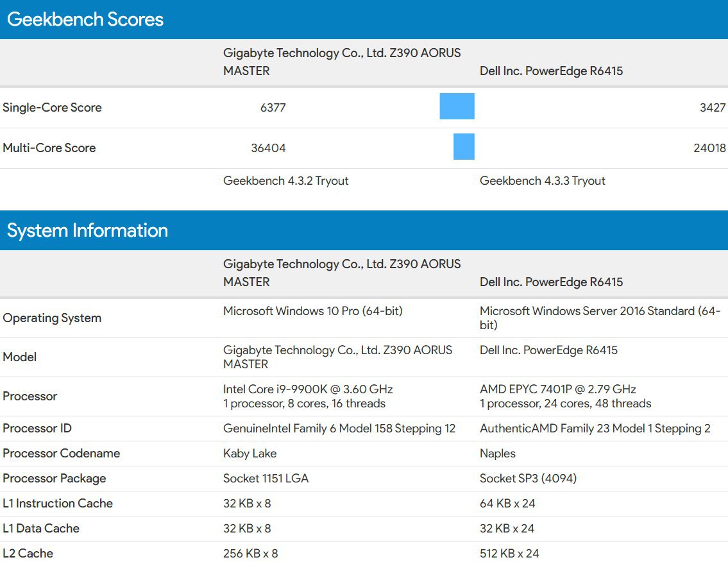
Task: Select the Operating System row label
Action: pyautogui.click(x=52, y=318)
